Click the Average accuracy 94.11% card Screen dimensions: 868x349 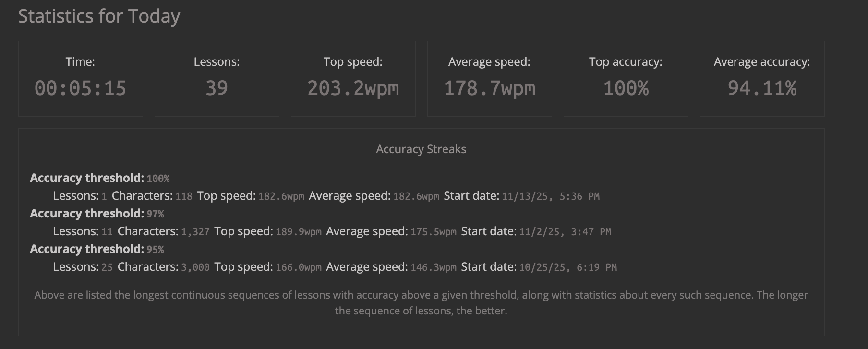762,79
